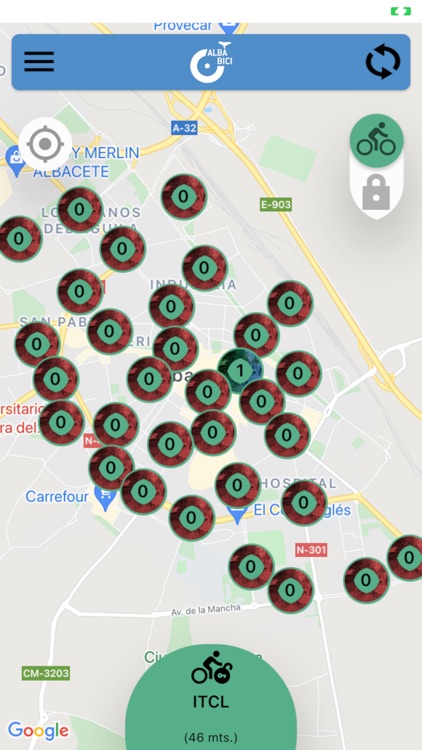Refresh station data with sync arrows icon

383,62
